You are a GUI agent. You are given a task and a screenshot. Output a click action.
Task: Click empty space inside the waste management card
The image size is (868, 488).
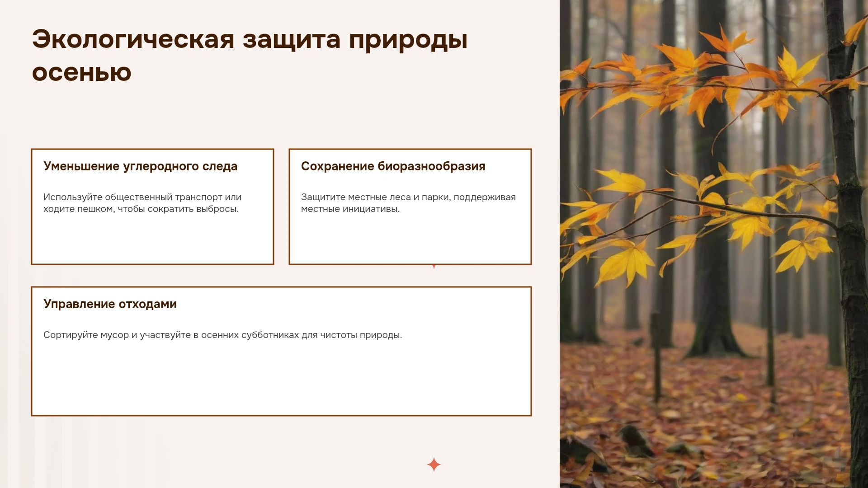coord(281,380)
